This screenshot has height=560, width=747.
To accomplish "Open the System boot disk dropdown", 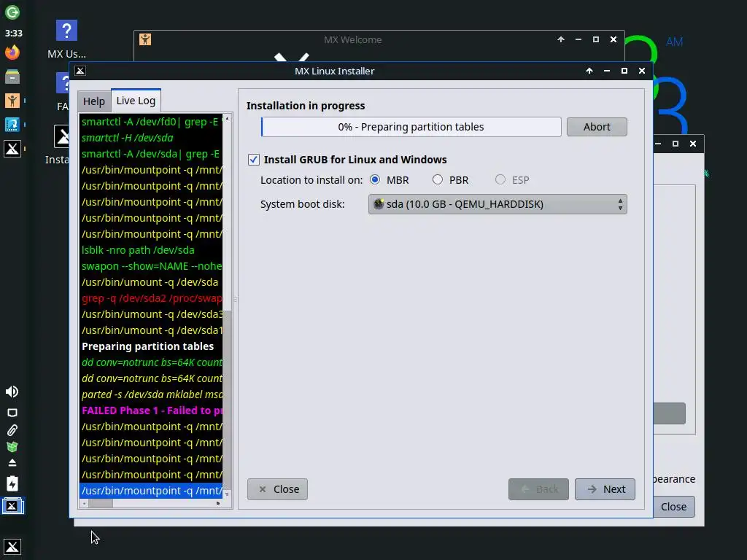I will [498, 204].
